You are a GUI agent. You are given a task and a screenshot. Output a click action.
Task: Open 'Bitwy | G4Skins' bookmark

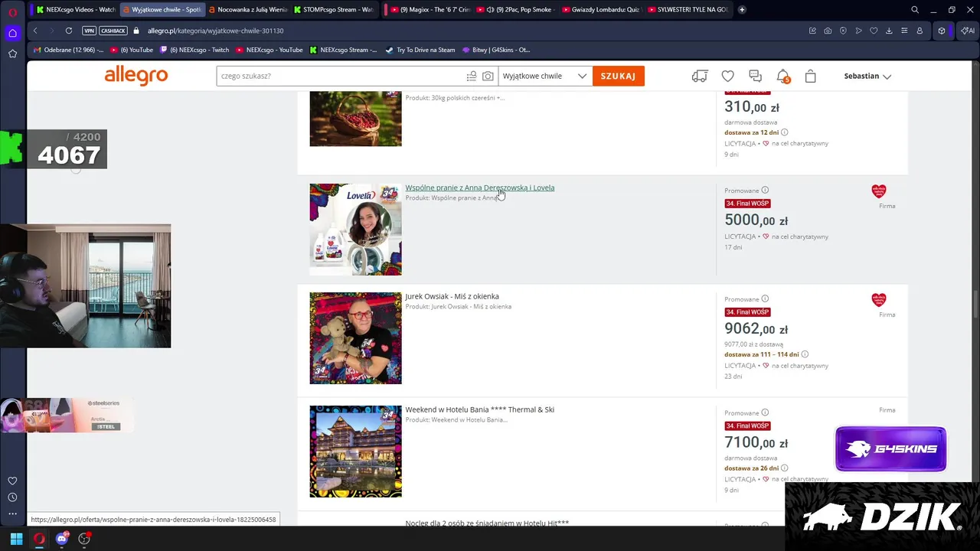(x=495, y=50)
